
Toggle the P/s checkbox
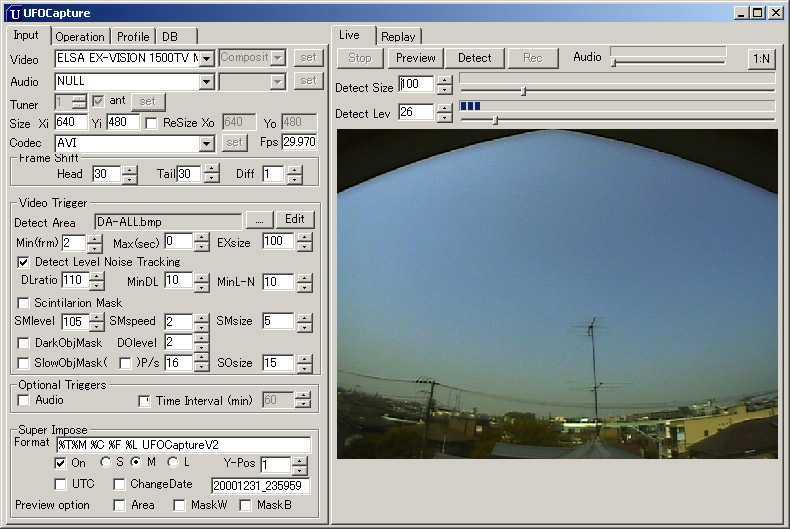tap(125, 363)
